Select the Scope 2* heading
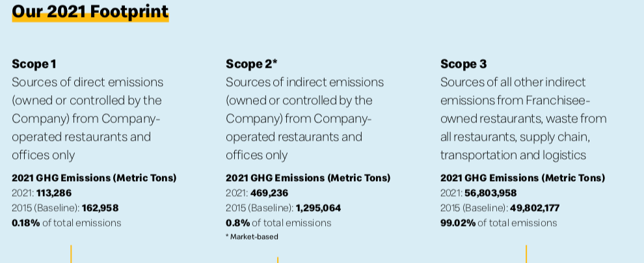Screen dimensions: 644x263 [x=252, y=64]
